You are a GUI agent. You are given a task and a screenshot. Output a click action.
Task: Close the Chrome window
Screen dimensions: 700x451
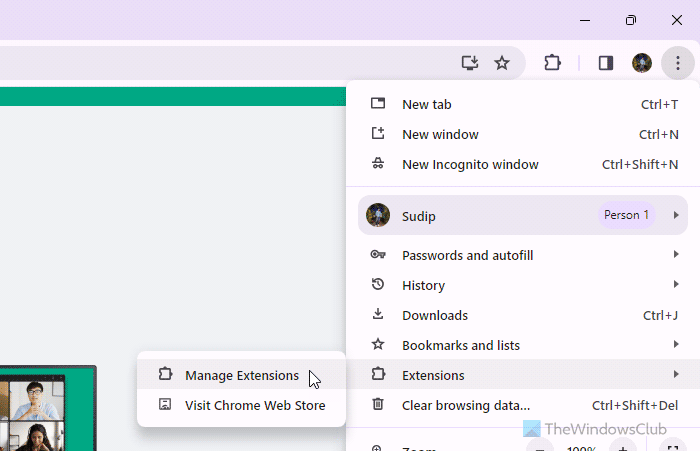(x=677, y=20)
